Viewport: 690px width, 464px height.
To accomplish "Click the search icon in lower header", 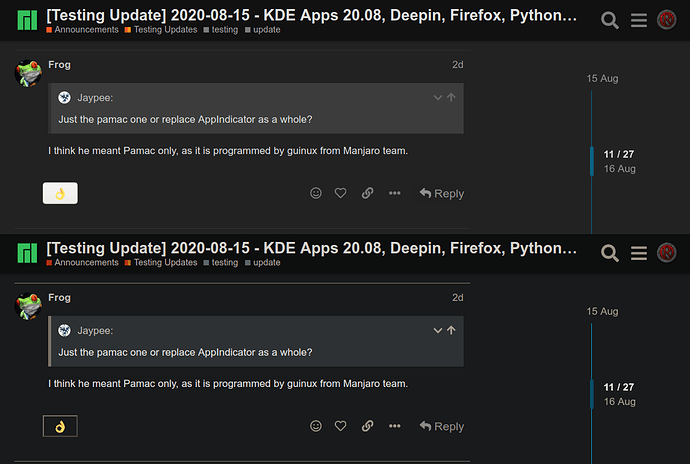I will 609,253.
